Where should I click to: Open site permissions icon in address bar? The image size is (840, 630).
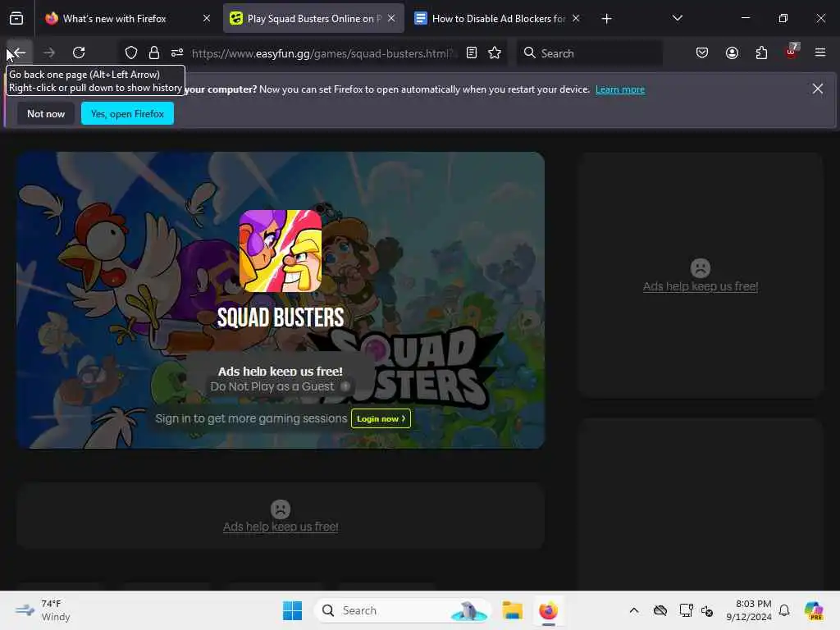click(177, 52)
